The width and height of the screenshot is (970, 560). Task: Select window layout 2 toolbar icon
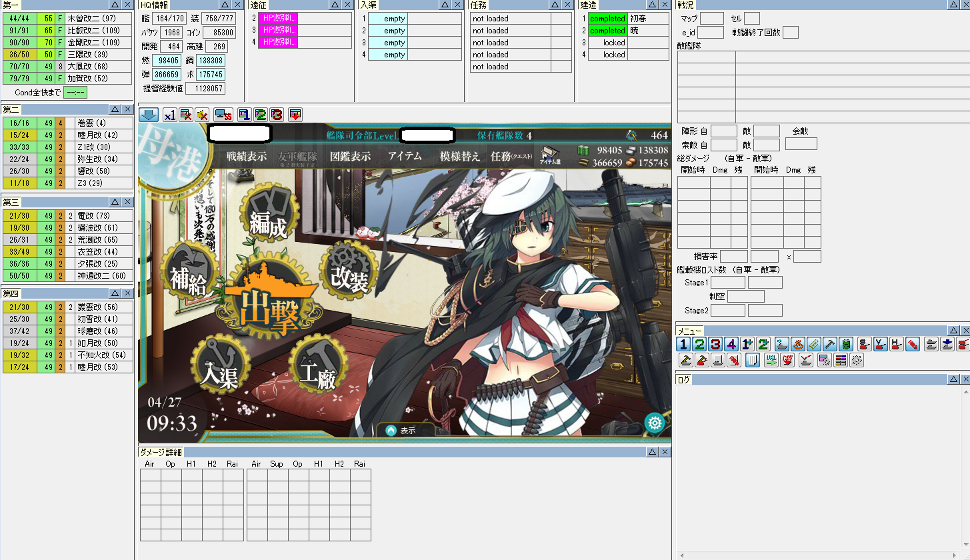[x=261, y=115]
